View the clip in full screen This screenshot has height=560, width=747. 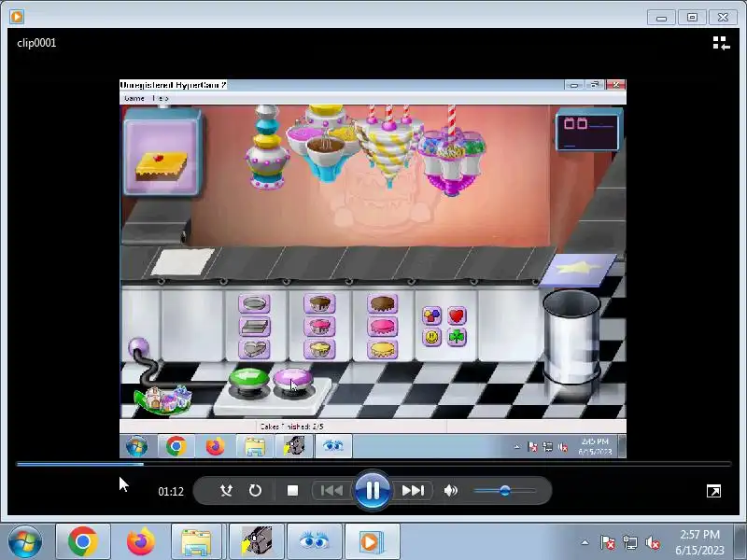(x=713, y=491)
